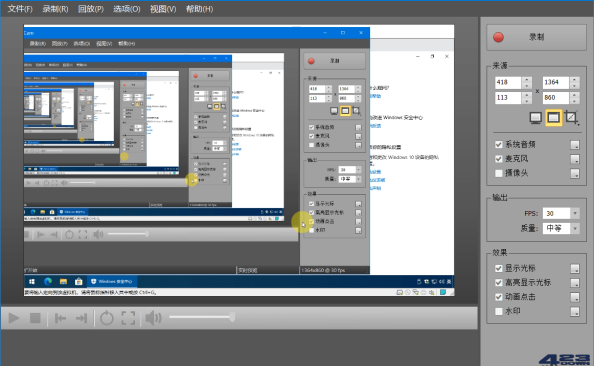This screenshot has height=366, width=594.
Task: Click the height field with value 860
Action: click(556, 98)
